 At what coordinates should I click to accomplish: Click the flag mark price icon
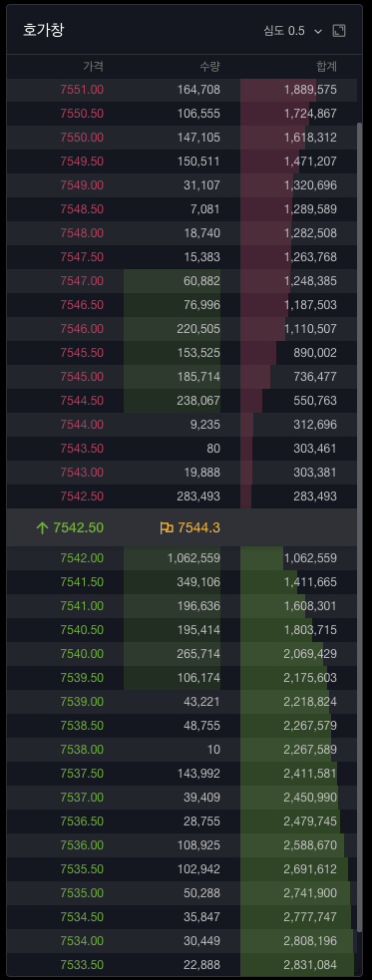(167, 528)
